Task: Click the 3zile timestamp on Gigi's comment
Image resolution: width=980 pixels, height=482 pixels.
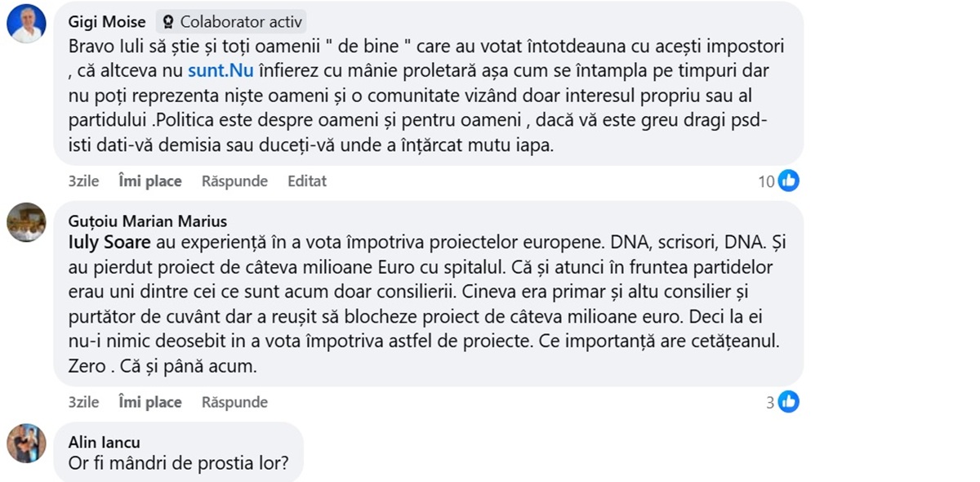Action: [x=83, y=181]
